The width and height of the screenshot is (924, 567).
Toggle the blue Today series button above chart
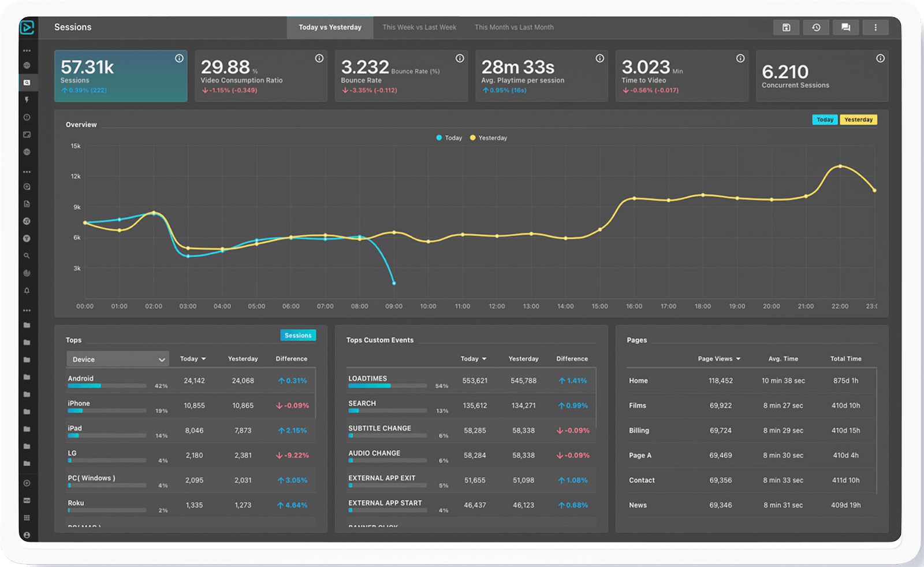[x=825, y=120]
